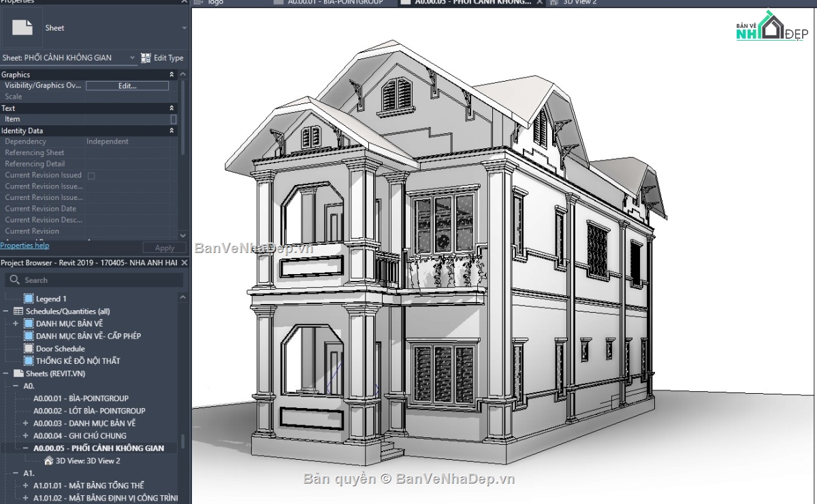The height and width of the screenshot is (504, 817).
Task: Collapse the A1. sheet group
Action: pos(16,473)
